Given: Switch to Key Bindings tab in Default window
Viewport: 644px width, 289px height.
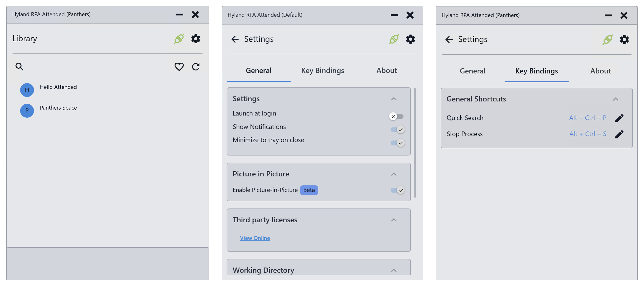Looking at the screenshot, I should point(322,71).
